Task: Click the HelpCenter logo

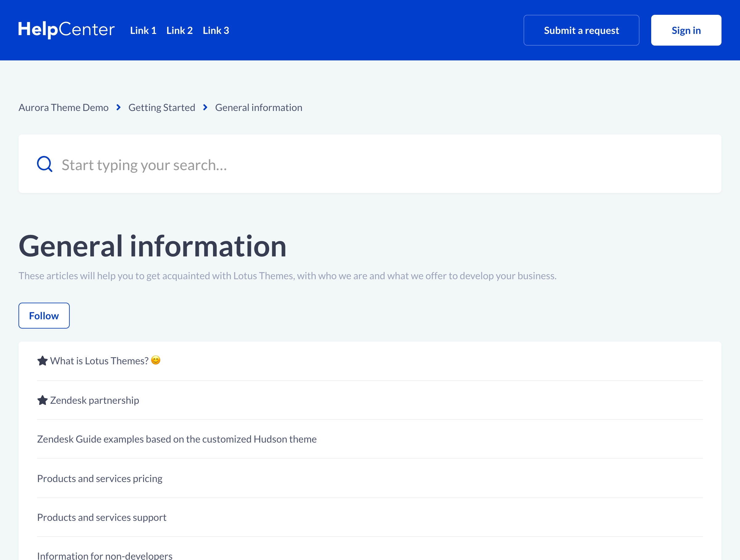Action: (x=66, y=30)
